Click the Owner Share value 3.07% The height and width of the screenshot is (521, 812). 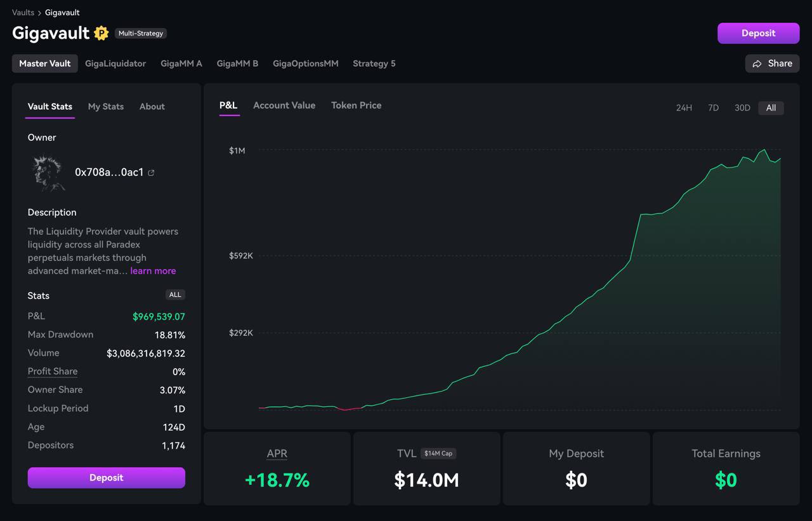click(173, 390)
